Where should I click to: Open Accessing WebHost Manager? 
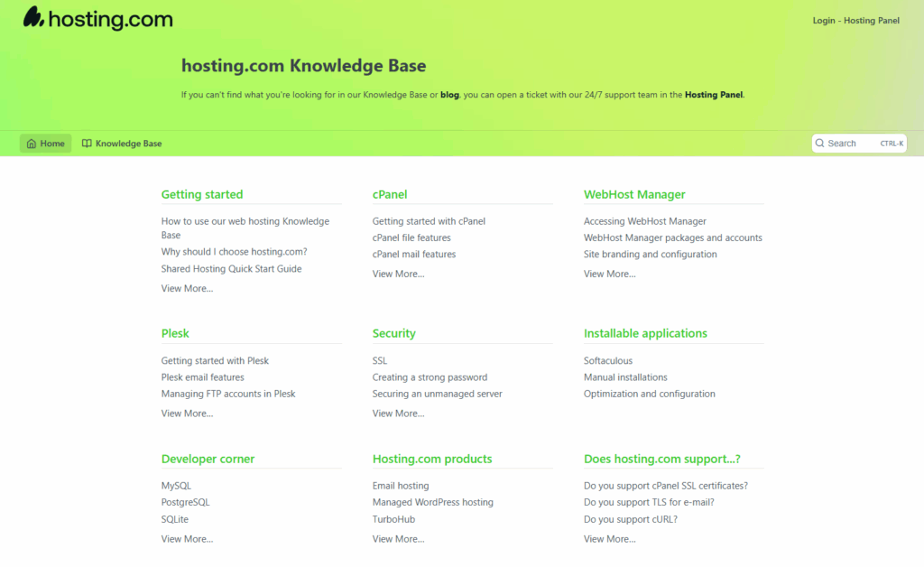(644, 221)
